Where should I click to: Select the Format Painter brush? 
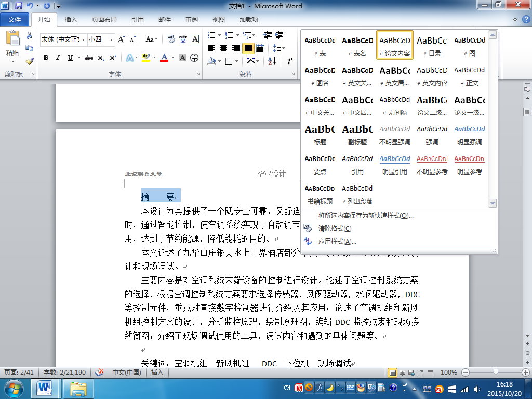(x=30, y=61)
